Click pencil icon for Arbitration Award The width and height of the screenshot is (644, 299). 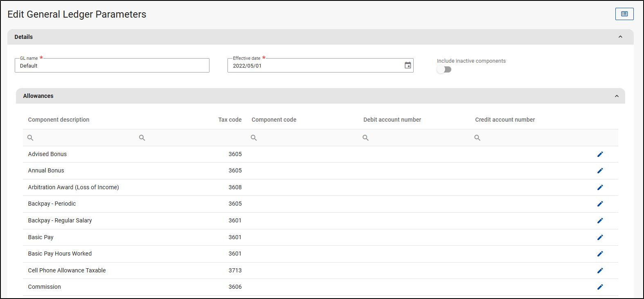coord(600,188)
